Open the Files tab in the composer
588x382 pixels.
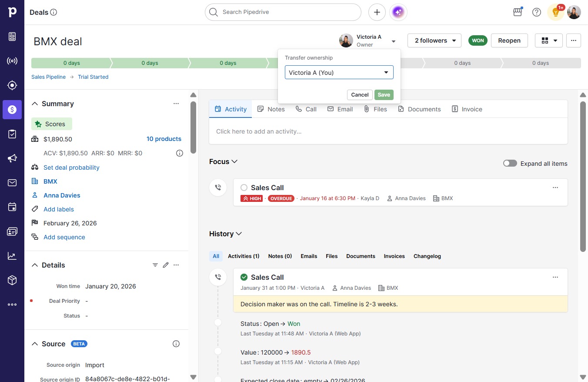(x=375, y=109)
